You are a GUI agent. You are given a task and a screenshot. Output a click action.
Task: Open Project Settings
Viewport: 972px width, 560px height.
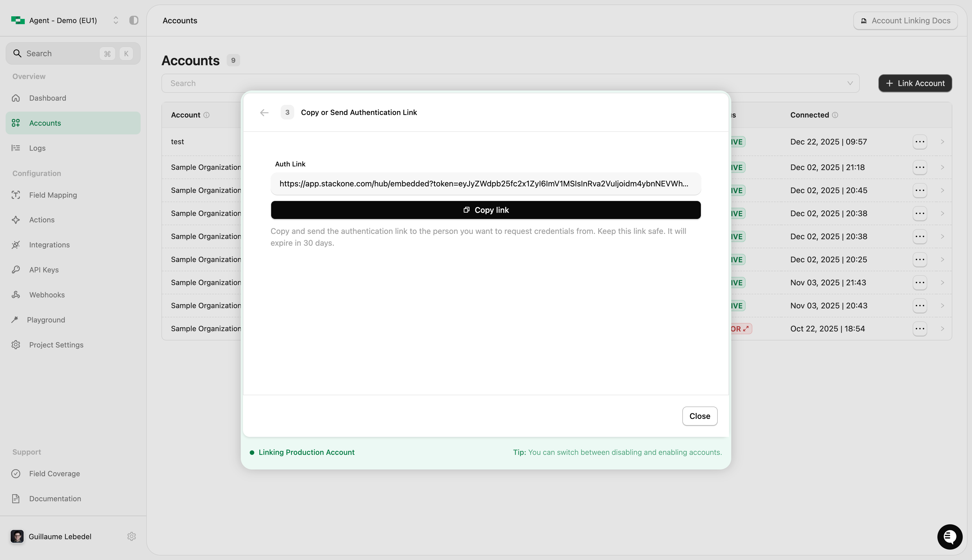(73, 345)
